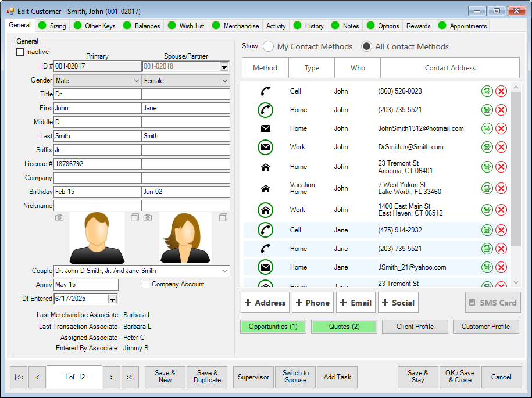The image size is (532, 398).
Task: Open the primary Gender dropdown
Action: point(136,81)
